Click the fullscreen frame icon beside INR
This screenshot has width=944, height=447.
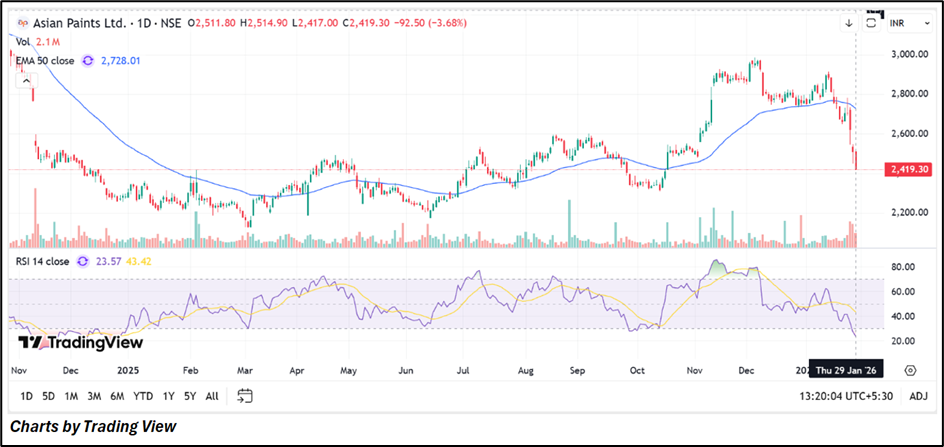pos(872,21)
